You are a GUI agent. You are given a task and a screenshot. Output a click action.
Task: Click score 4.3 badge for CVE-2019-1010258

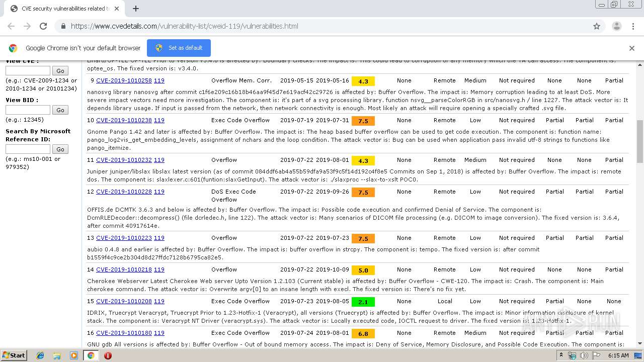[363, 81]
